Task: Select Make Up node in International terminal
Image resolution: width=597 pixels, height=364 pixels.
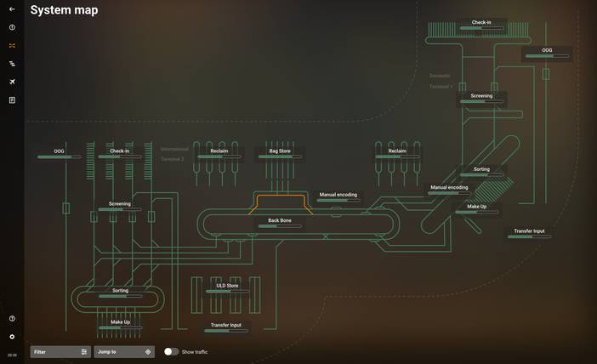Action: [x=120, y=324]
